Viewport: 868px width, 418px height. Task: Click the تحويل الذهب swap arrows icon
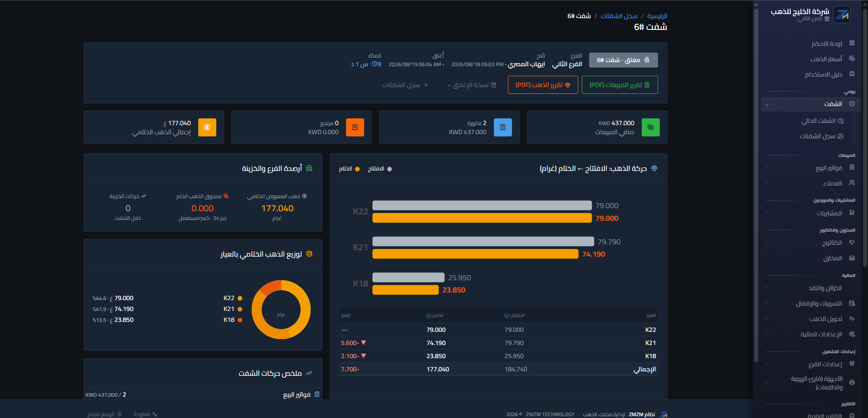(x=852, y=319)
